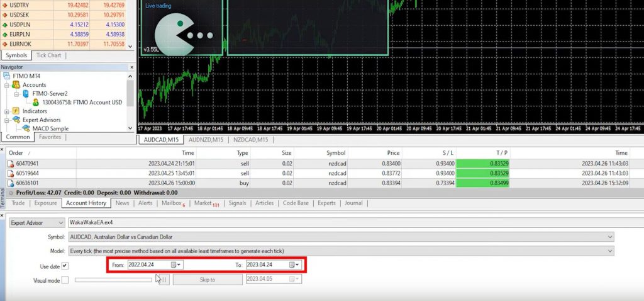Sort history by Order column header
This screenshot has width=644, height=301.
pos(41,153)
